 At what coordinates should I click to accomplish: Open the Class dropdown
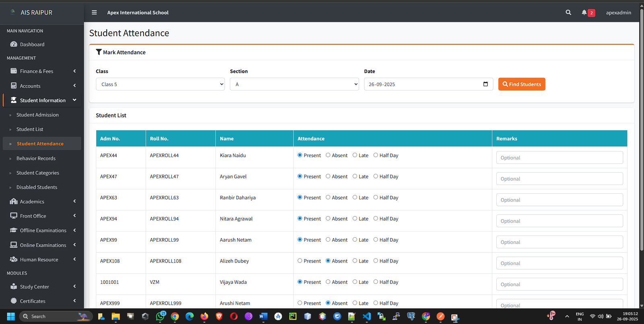tap(160, 84)
